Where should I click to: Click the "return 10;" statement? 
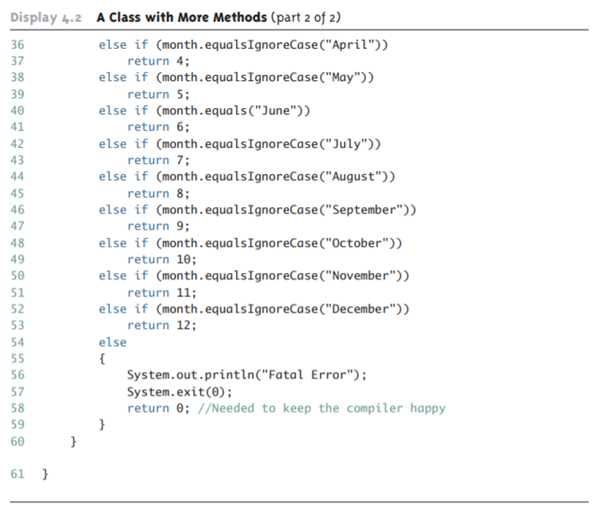coord(162,259)
